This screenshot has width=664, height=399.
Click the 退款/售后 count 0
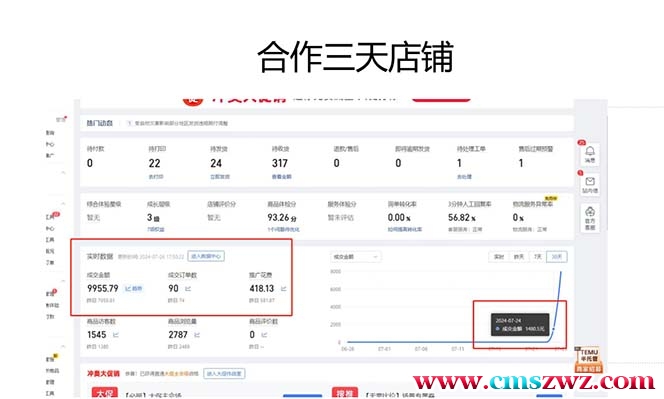[336, 163]
